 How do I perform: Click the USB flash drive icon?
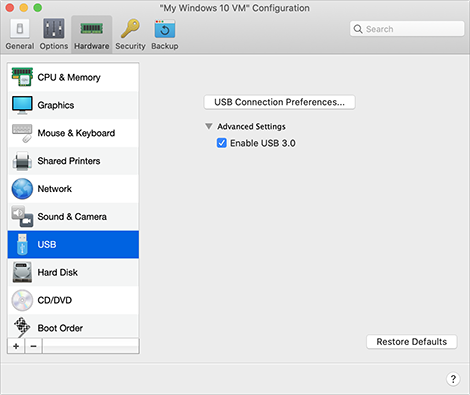[22, 244]
